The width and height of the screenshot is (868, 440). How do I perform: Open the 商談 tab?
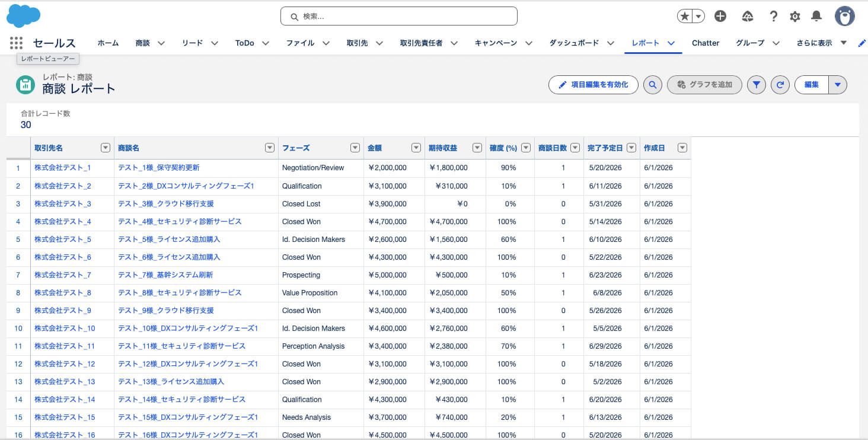click(143, 43)
